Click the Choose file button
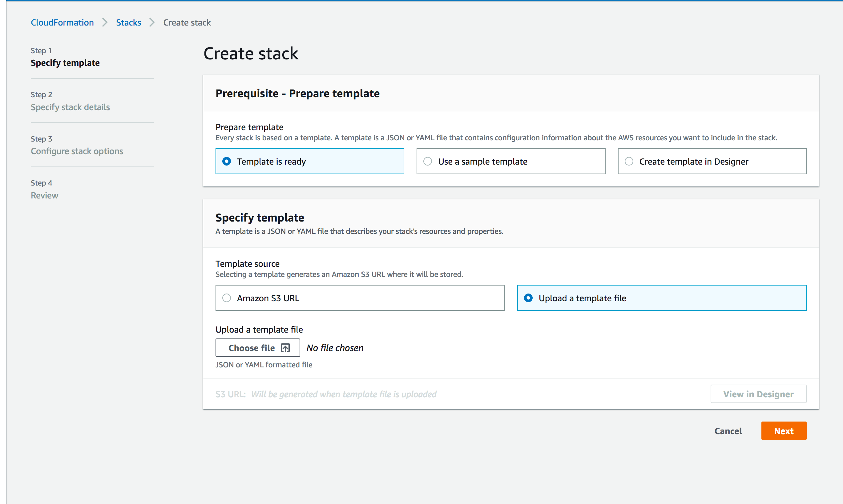The image size is (843, 504). 258,348
